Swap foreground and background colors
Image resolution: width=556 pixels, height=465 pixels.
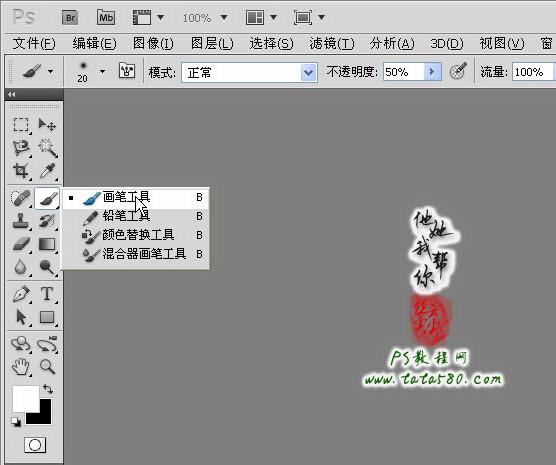48,389
